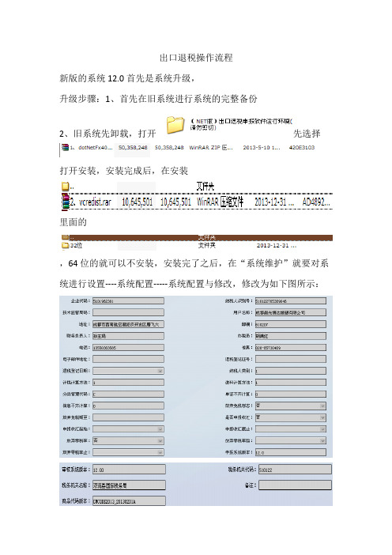Click the empty 电子邮件地址 field
The width and height of the screenshot is (392, 555).
click(128, 359)
